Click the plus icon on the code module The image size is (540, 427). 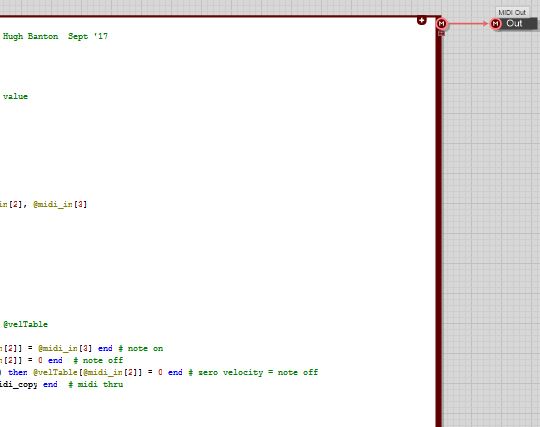[422, 20]
